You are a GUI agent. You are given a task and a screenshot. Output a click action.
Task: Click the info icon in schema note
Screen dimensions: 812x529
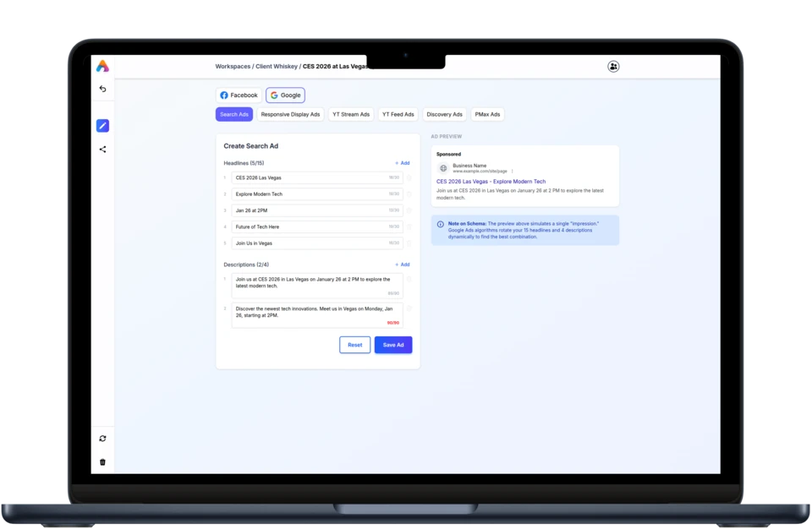[440, 224]
